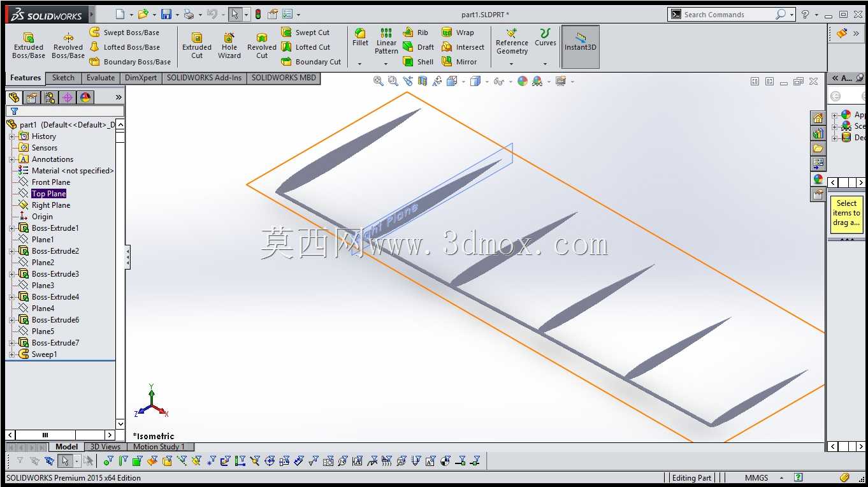Image resolution: width=868 pixels, height=487 pixels.
Task: Select the Boundary Cut tool
Action: 311,62
